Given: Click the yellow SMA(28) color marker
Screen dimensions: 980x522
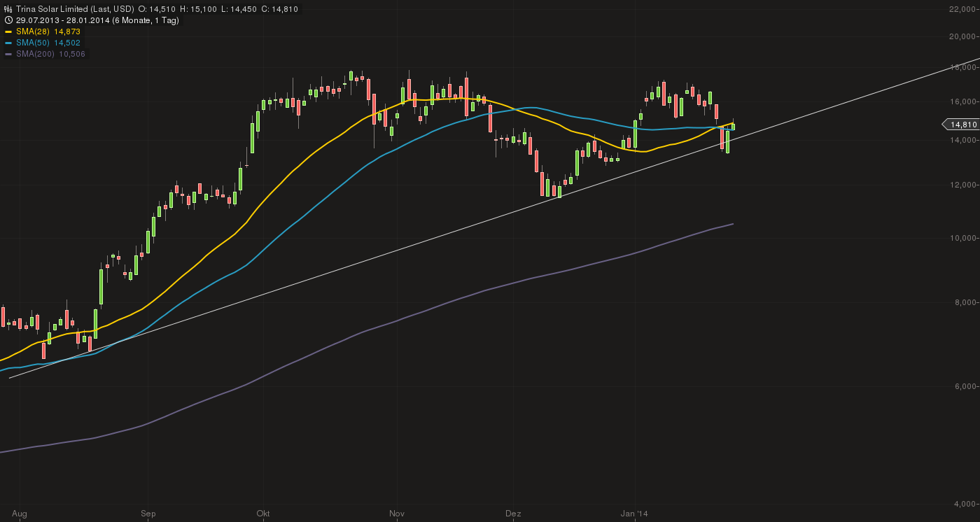Looking at the screenshot, I should [x=8, y=31].
